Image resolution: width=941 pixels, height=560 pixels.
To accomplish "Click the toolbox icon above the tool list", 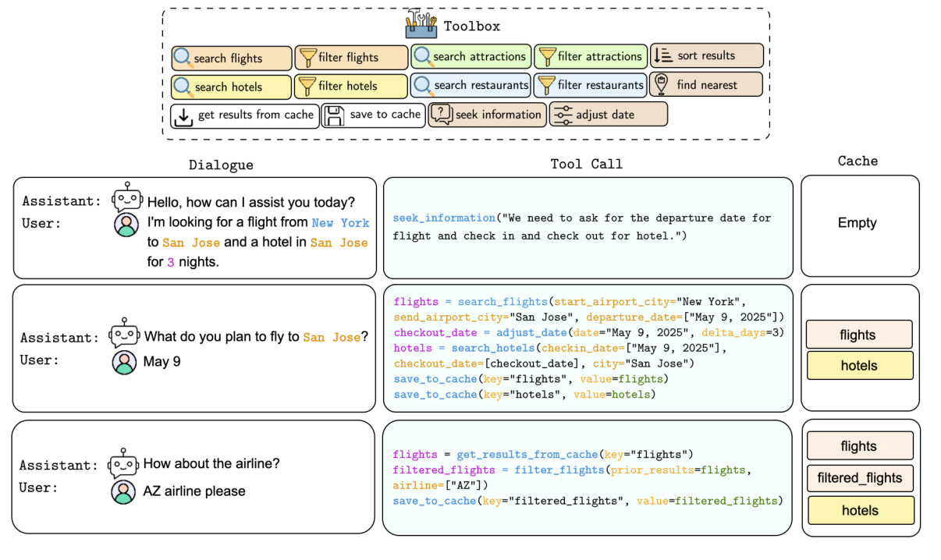I will (421, 25).
